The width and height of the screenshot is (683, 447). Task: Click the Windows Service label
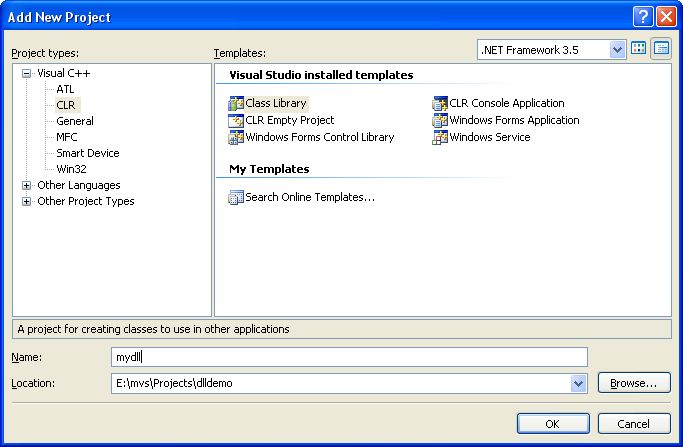(490, 137)
